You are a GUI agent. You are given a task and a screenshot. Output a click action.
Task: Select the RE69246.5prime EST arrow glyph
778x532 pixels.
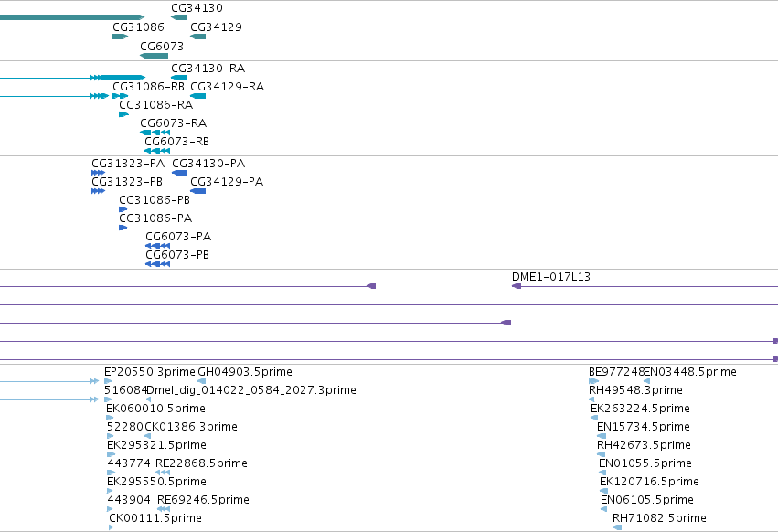coord(164,509)
